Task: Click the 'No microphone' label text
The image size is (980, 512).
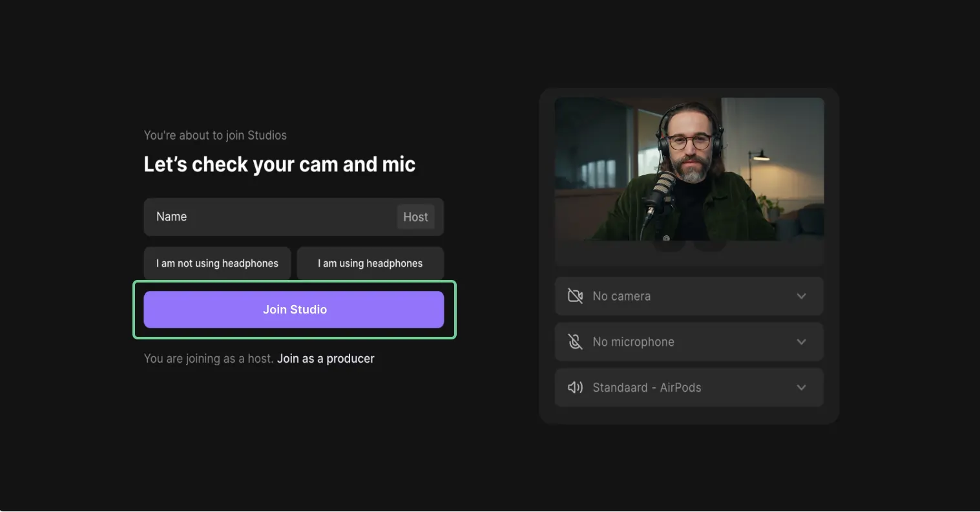Action: pyautogui.click(x=634, y=341)
